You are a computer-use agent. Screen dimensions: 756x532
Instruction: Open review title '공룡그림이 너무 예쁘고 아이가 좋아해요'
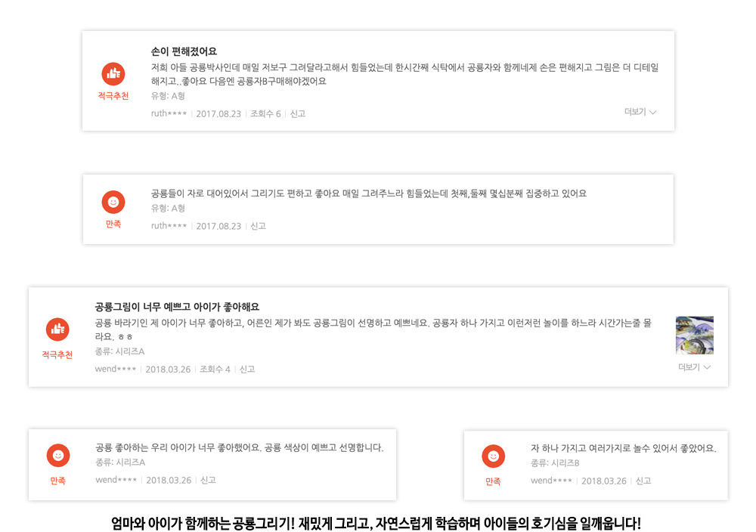[177, 307]
